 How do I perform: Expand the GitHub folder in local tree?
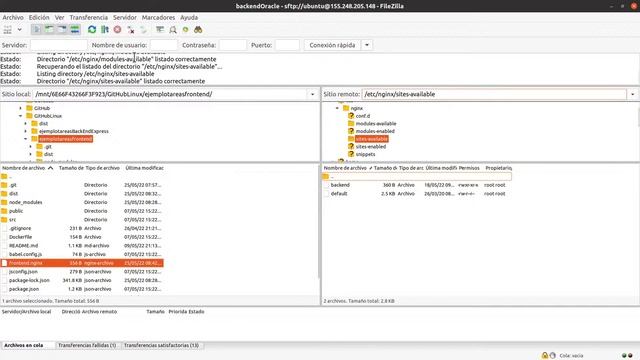pyautogui.click(x=21, y=108)
